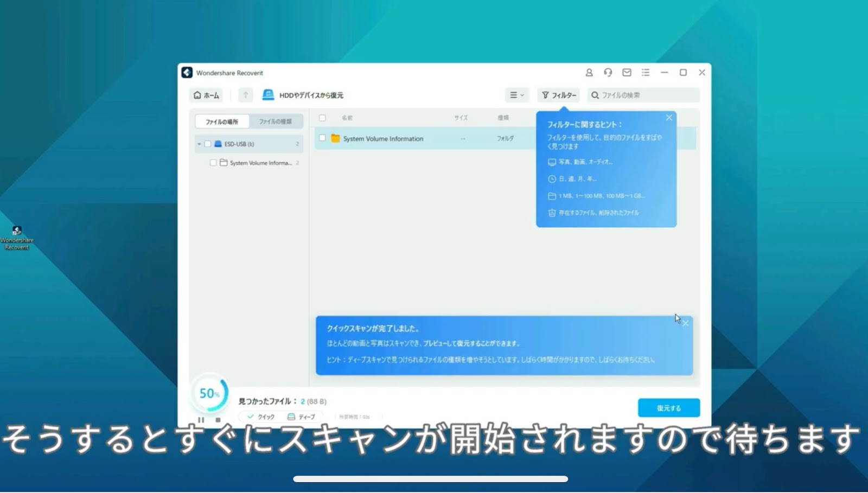The width and height of the screenshot is (868, 493).
Task: Click the ディープ scan stage indicator
Action: [x=301, y=417]
